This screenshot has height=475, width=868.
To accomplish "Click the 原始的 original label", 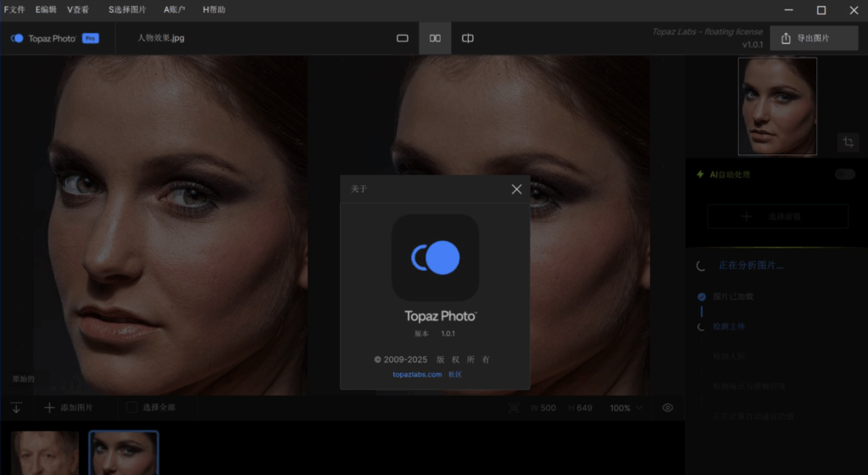I will (23, 379).
